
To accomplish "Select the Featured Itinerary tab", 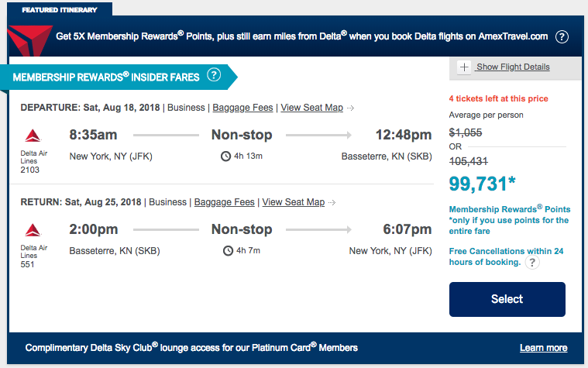I will [x=60, y=10].
